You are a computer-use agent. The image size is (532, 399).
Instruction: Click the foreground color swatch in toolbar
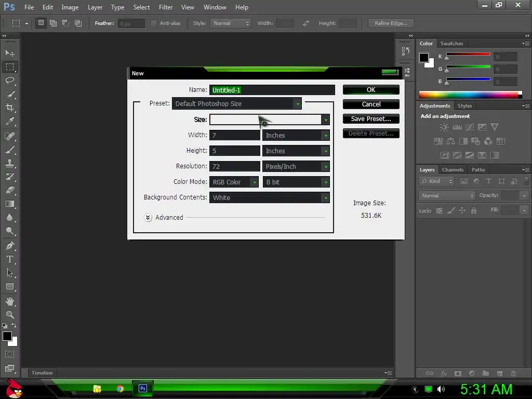tap(7, 336)
